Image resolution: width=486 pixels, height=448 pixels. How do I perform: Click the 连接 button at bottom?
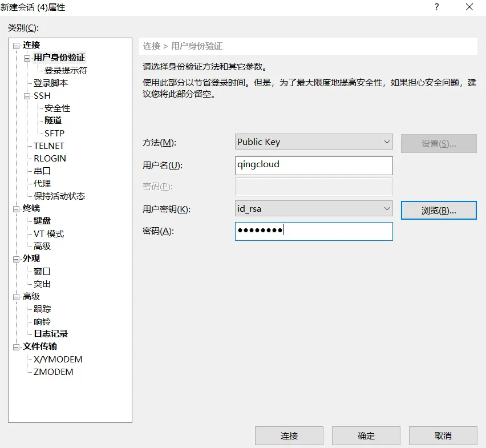[x=289, y=435]
